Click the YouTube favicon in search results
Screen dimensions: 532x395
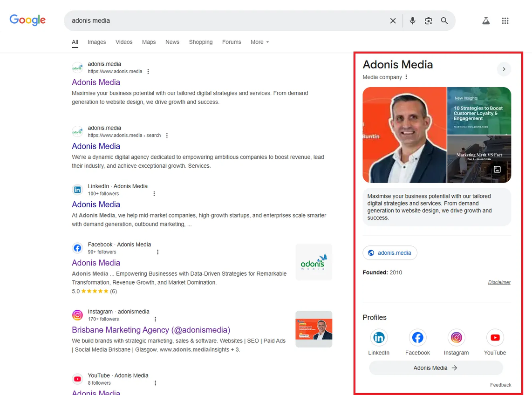tap(77, 379)
